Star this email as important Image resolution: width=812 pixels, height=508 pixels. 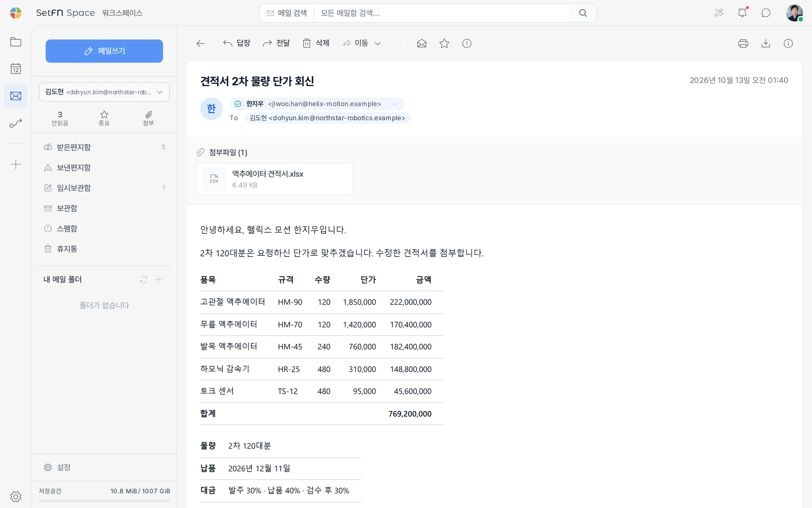pos(444,43)
